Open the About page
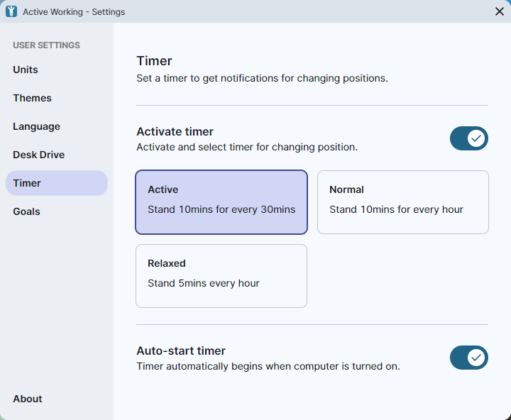This screenshot has width=511, height=420. click(28, 399)
